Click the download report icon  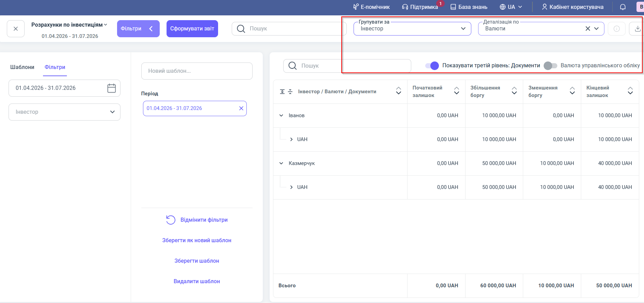(637, 29)
